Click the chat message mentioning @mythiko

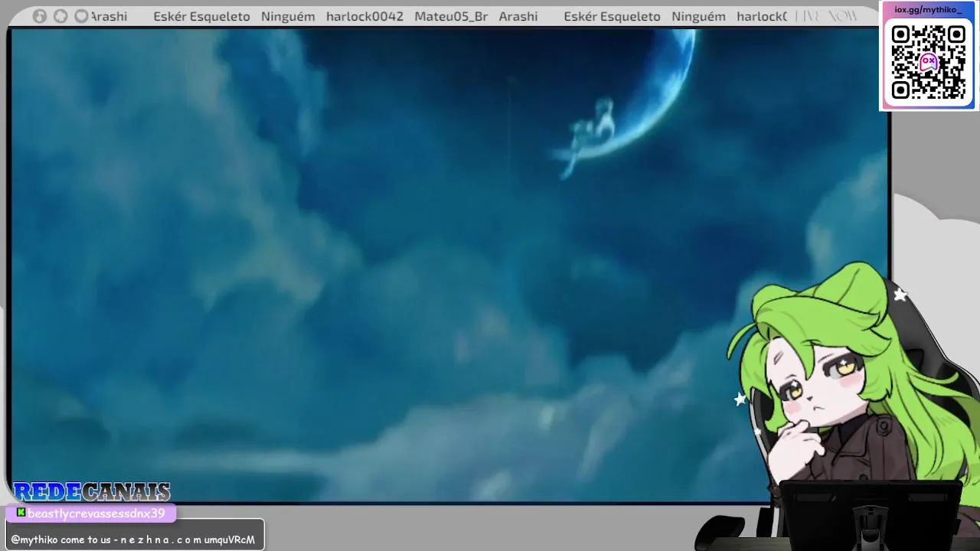(133, 540)
